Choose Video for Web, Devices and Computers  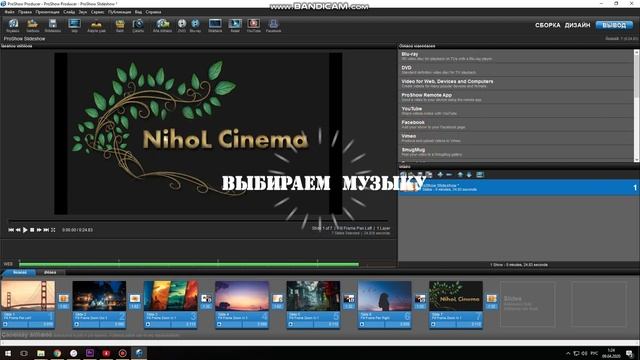pos(516,83)
